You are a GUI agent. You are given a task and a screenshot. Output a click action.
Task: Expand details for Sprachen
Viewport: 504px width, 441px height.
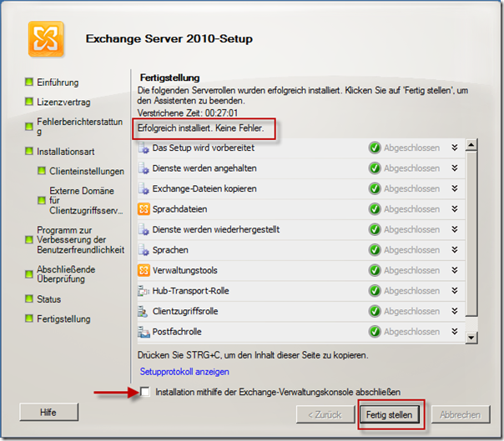[455, 249]
